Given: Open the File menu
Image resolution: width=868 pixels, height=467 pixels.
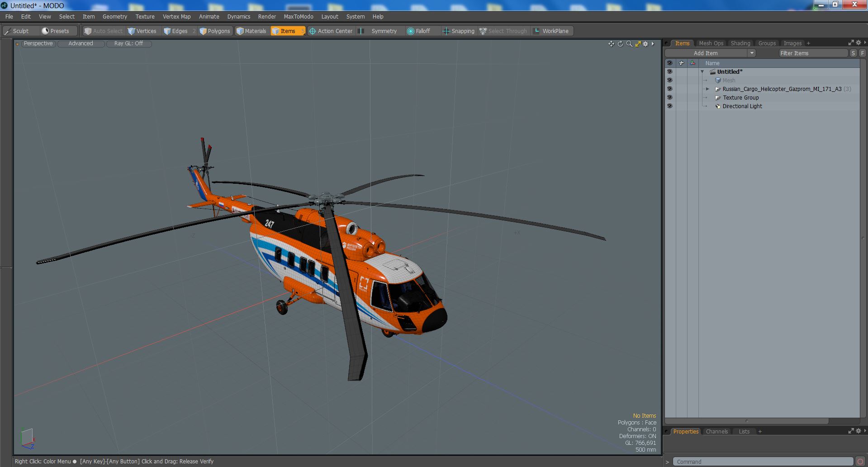Looking at the screenshot, I should (9, 16).
